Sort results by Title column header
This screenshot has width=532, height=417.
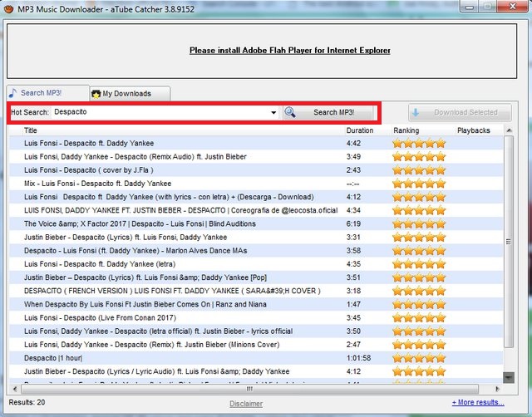coord(31,130)
